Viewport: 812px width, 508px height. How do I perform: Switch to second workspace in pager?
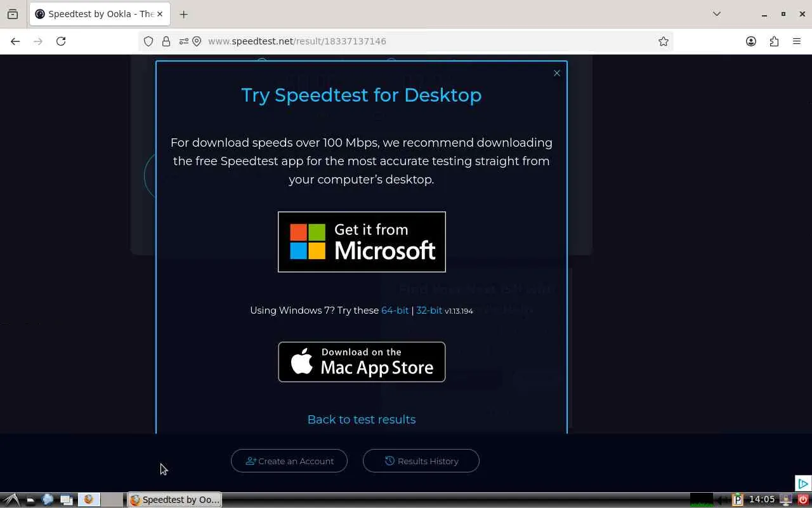tap(112, 500)
